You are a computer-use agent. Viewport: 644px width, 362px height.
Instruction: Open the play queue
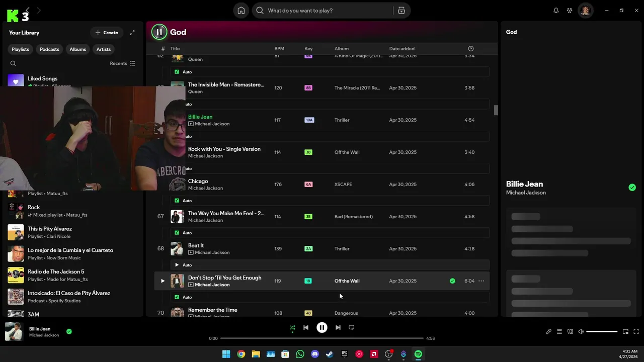coord(559,332)
